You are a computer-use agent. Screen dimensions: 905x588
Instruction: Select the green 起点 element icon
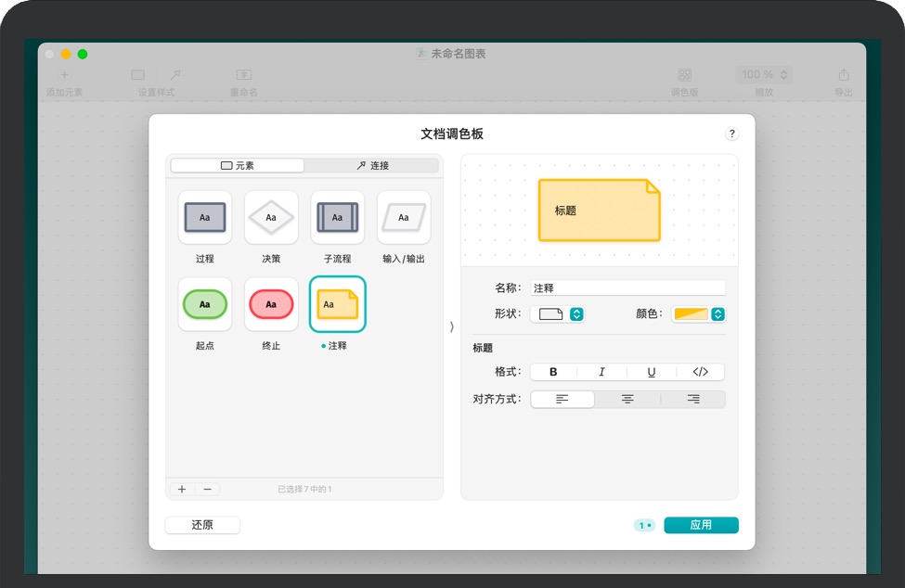point(205,304)
